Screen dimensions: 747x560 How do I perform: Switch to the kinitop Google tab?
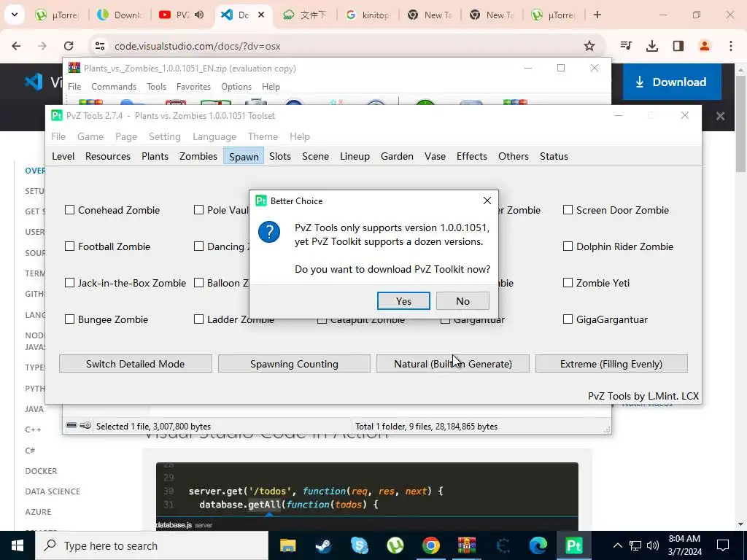tap(368, 15)
